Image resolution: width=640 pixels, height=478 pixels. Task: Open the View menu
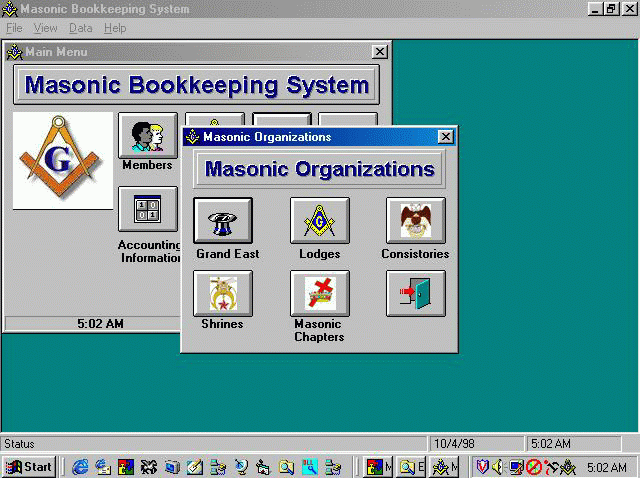[x=45, y=28]
